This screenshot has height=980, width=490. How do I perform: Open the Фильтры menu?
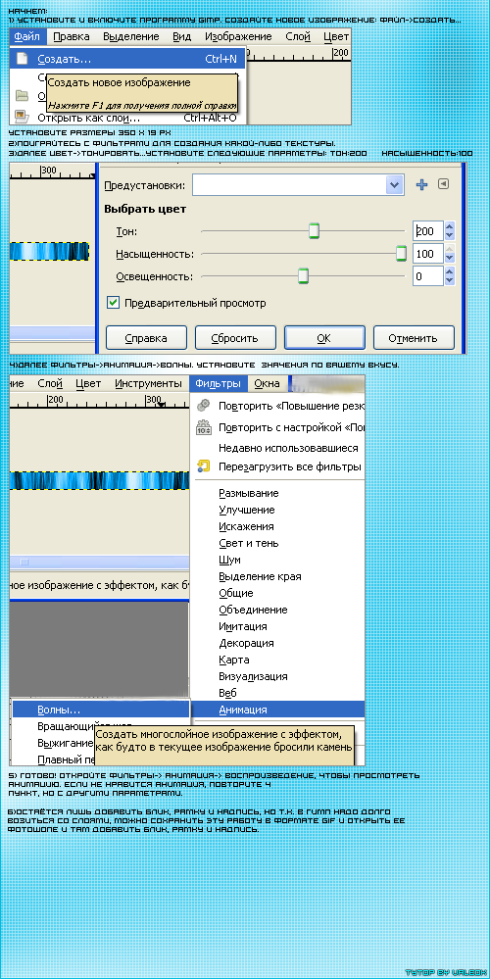click(x=218, y=383)
